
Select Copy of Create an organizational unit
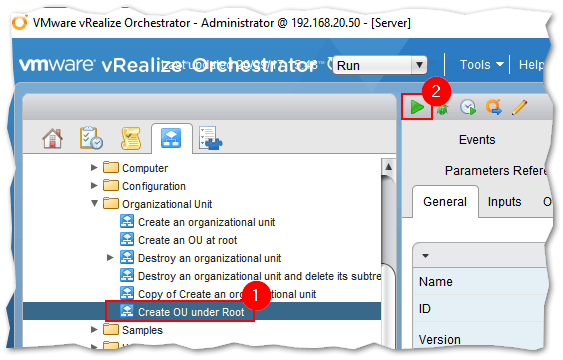pos(227,294)
